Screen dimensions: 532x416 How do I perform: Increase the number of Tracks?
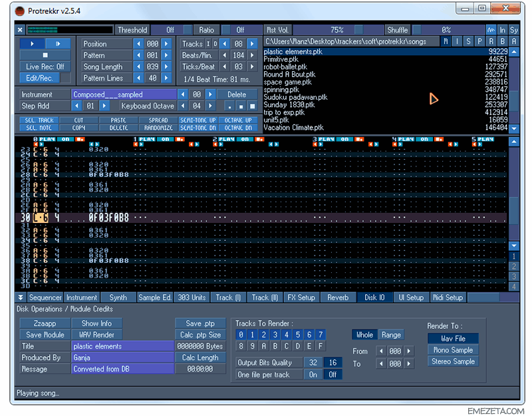coord(252,44)
